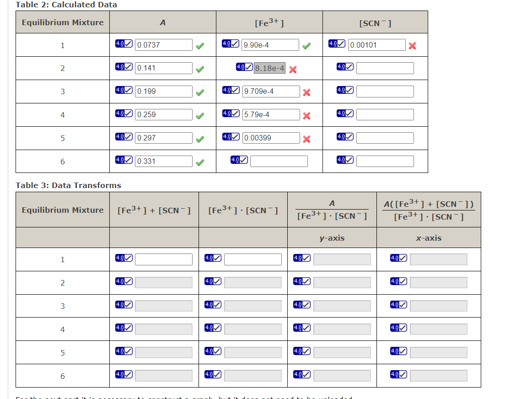
Task: Click the Table 2: Calculated Data heading
Action: [65, 5]
